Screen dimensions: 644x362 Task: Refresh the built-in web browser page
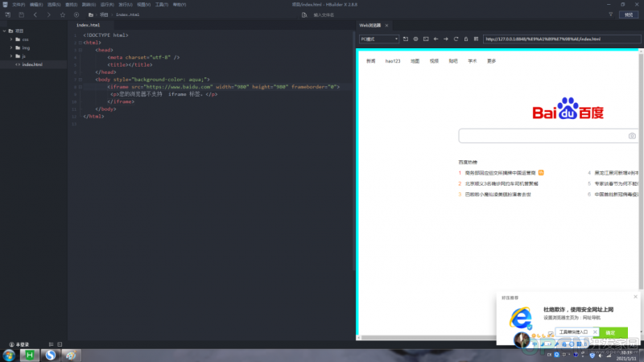point(456,39)
